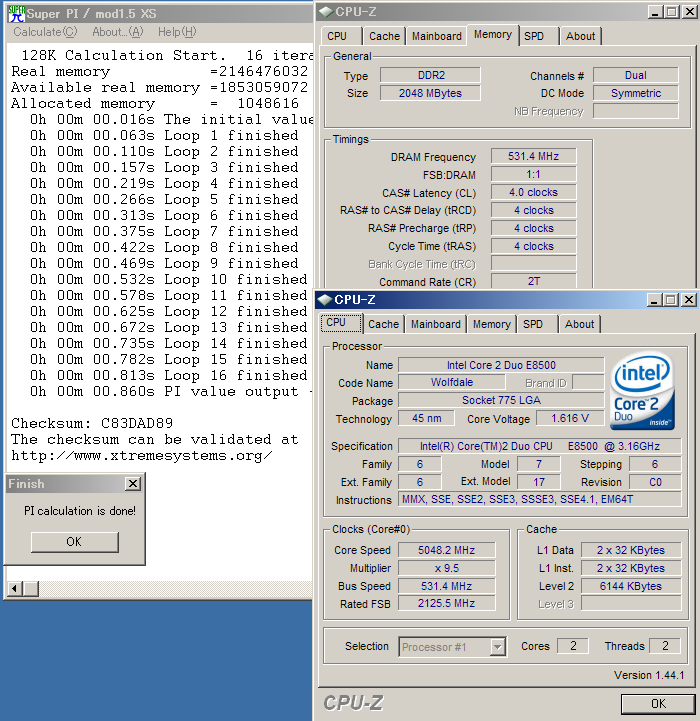Open the Calculate menu in Super PI
The width and height of the screenshot is (700, 721).
pos(45,32)
